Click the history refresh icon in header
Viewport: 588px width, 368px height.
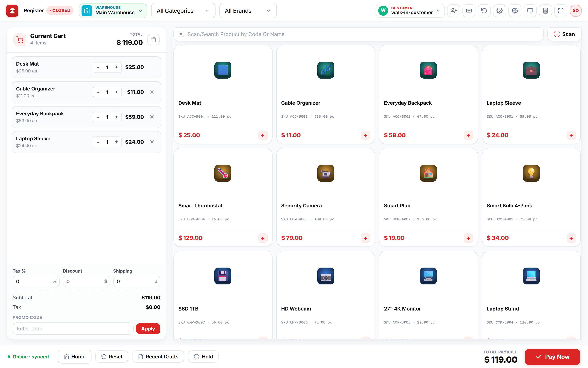484,11
